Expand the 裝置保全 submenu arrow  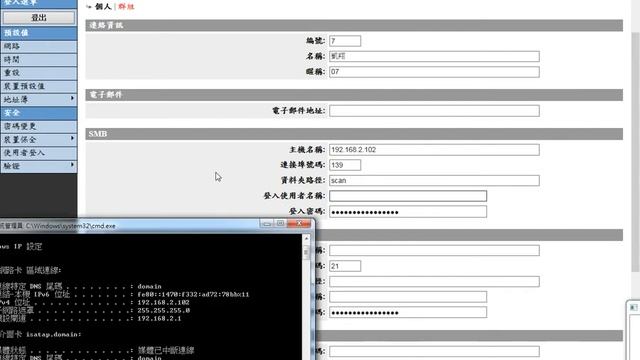pyautogui.click(x=72, y=139)
